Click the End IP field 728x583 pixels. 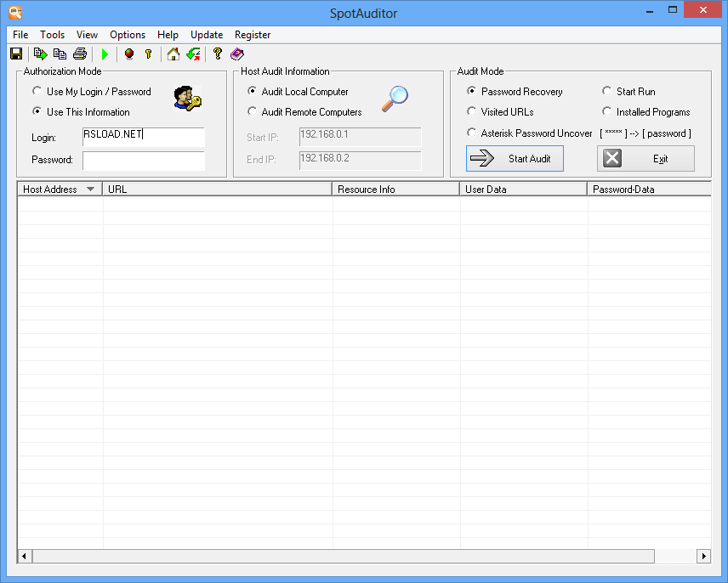[x=361, y=161]
